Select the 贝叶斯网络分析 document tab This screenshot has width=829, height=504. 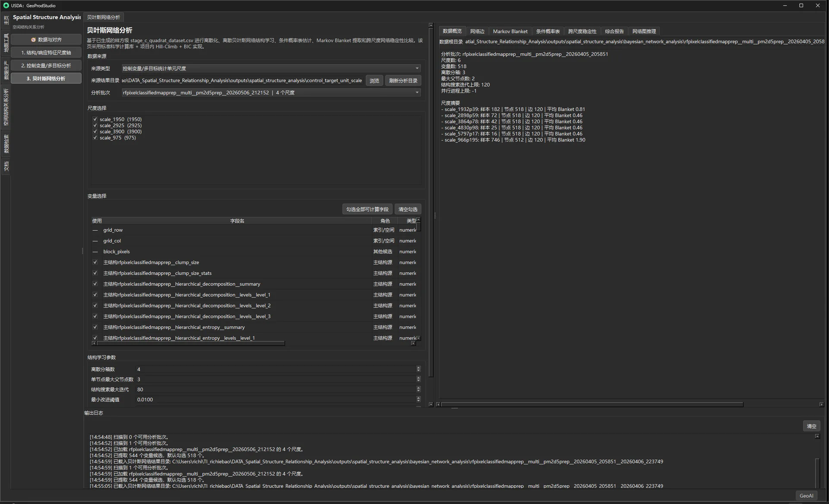[104, 17]
